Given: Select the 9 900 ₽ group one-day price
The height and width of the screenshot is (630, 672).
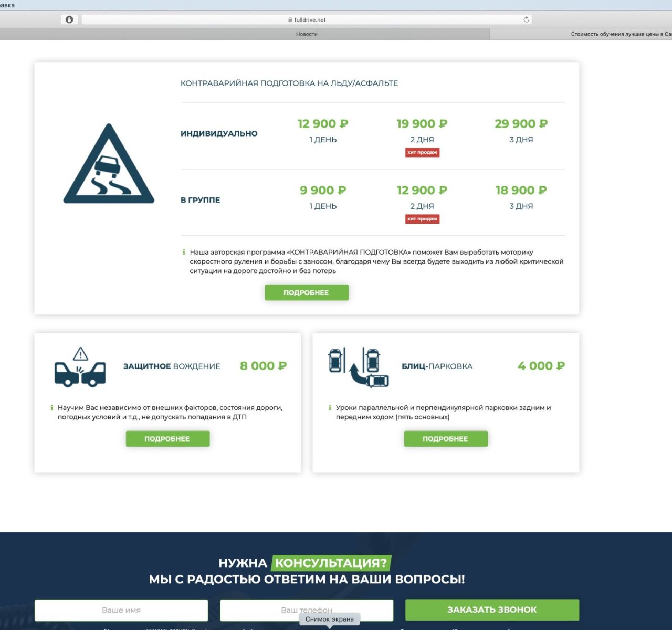Looking at the screenshot, I should [x=323, y=190].
